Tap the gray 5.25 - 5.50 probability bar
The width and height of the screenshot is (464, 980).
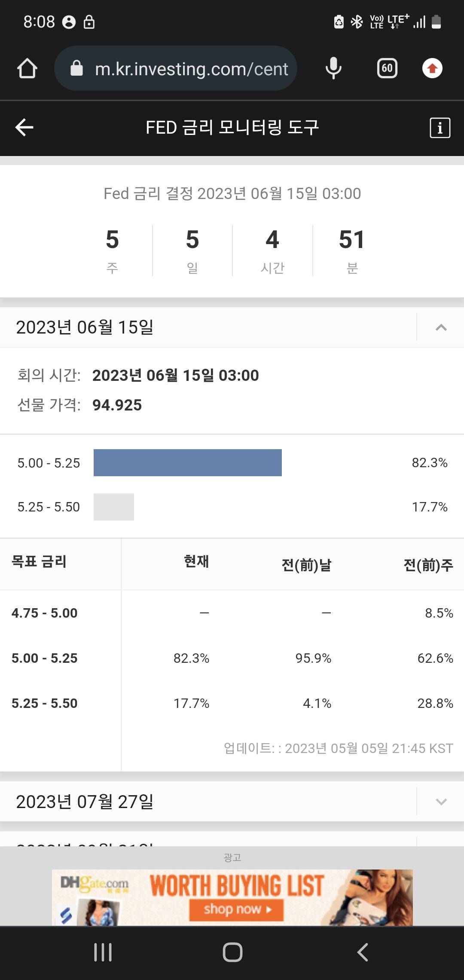(x=114, y=507)
